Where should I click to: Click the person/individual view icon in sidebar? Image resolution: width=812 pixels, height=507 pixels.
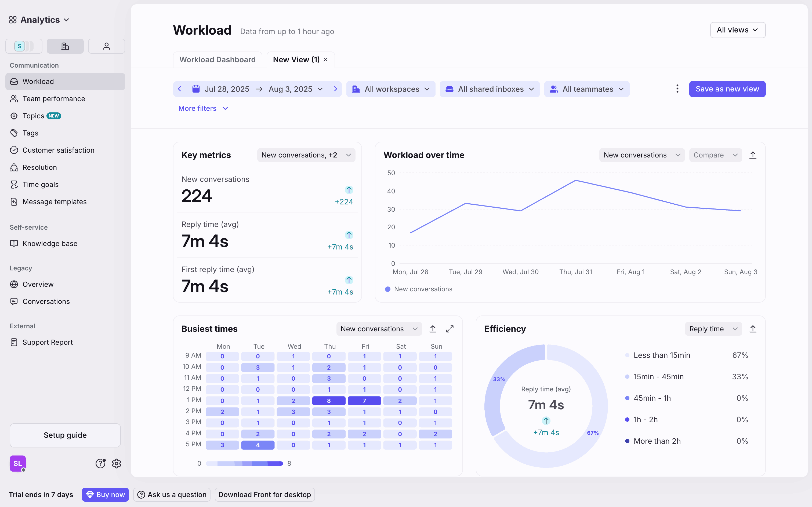[106, 46]
